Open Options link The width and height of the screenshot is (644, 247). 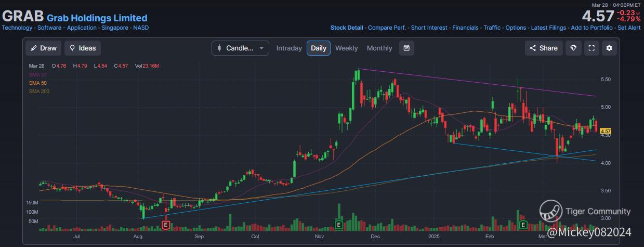[x=516, y=28]
